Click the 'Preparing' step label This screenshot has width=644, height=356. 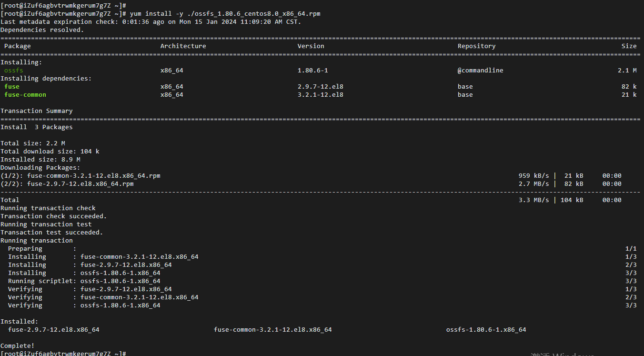point(25,248)
